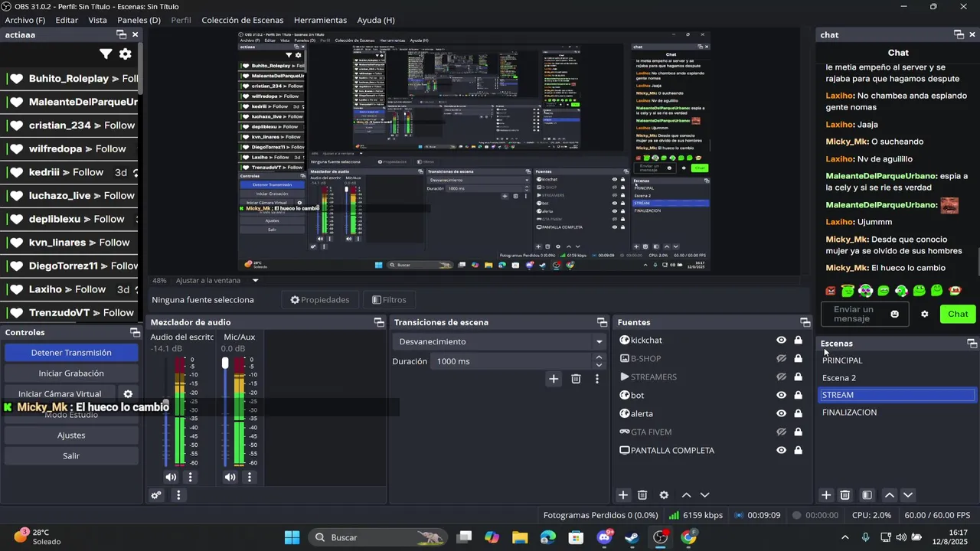Open the Herramientas menu
Image resolution: width=980 pixels, height=551 pixels.
pos(320,20)
